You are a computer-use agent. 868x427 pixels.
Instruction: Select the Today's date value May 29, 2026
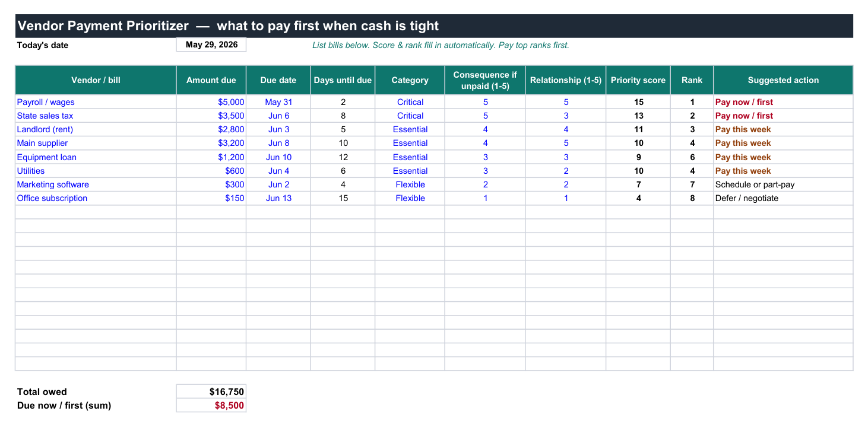point(211,45)
